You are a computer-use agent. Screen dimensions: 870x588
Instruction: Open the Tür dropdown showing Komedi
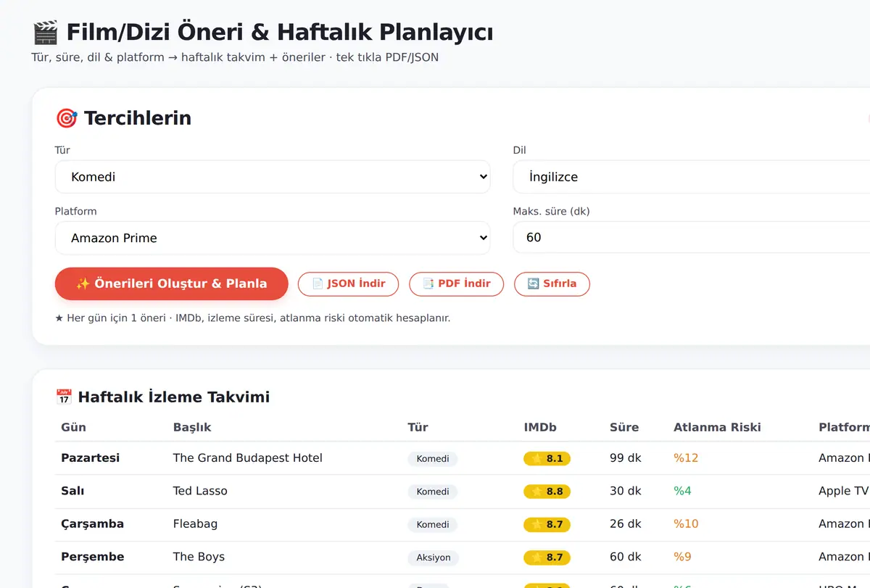pos(273,177)
